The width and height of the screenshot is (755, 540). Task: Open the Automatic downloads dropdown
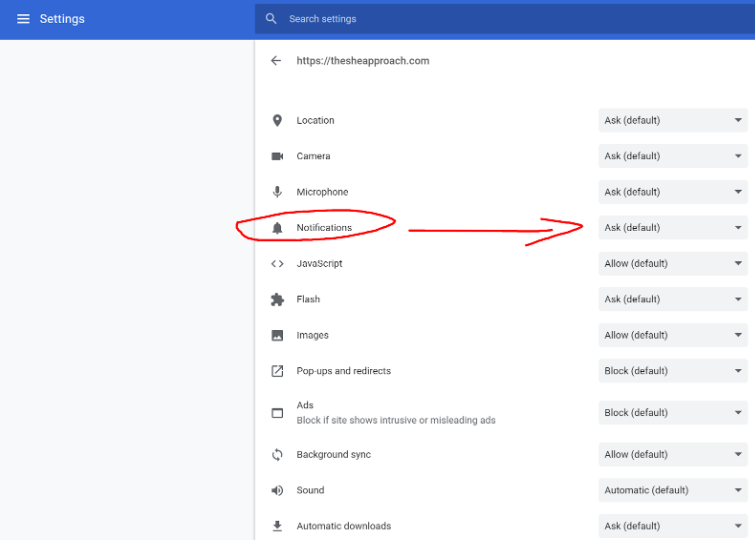point(673,526)
